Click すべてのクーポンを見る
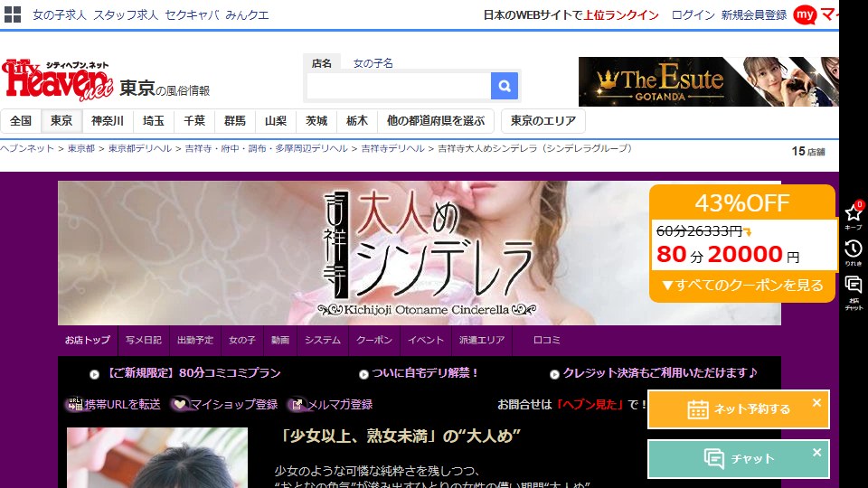 [x=742, y=286]
